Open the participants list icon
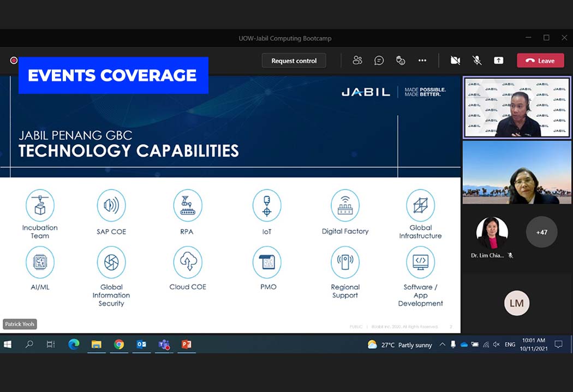The width and height of the screenshot is (573, 392). point(357,61)
